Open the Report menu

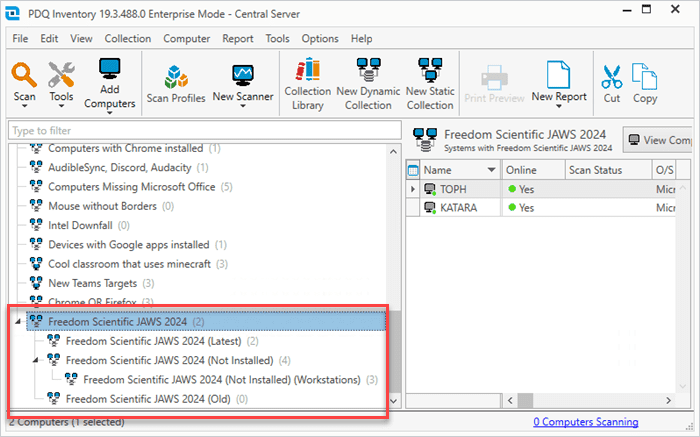(238, 38)
